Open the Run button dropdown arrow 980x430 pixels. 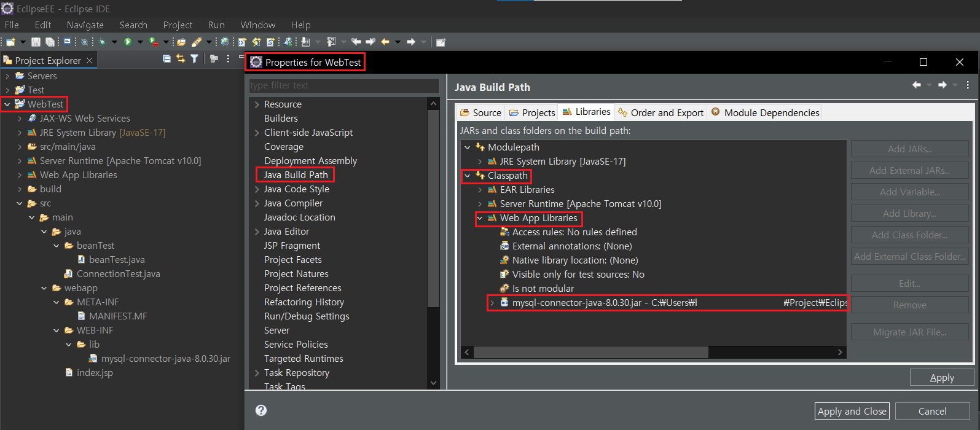pos(140,42)
